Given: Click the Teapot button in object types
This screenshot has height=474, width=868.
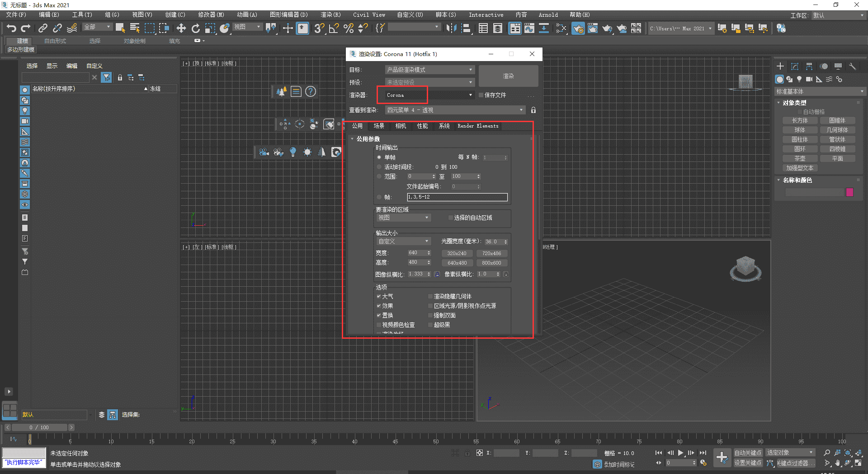Looking at the screenshot, I should [799, 158].
